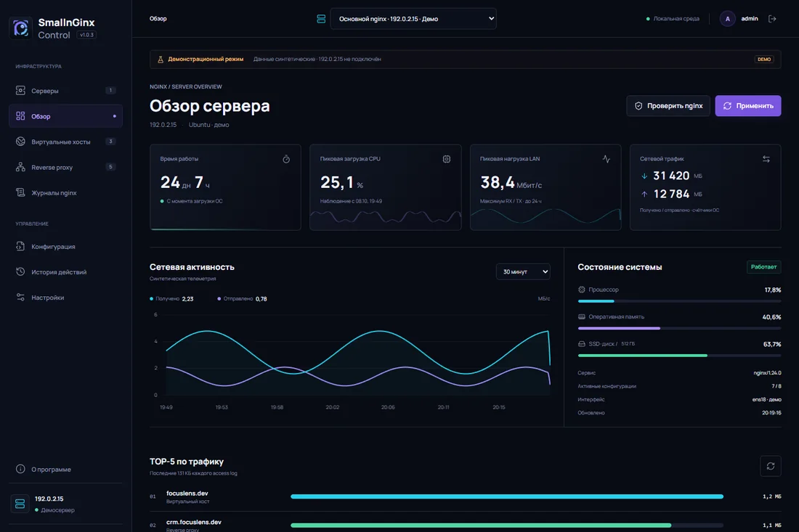Image resolution: width=799 pixels, height=532 pixels.
Task: Click the flask icon in demo banner
Action: pos(161,59)
